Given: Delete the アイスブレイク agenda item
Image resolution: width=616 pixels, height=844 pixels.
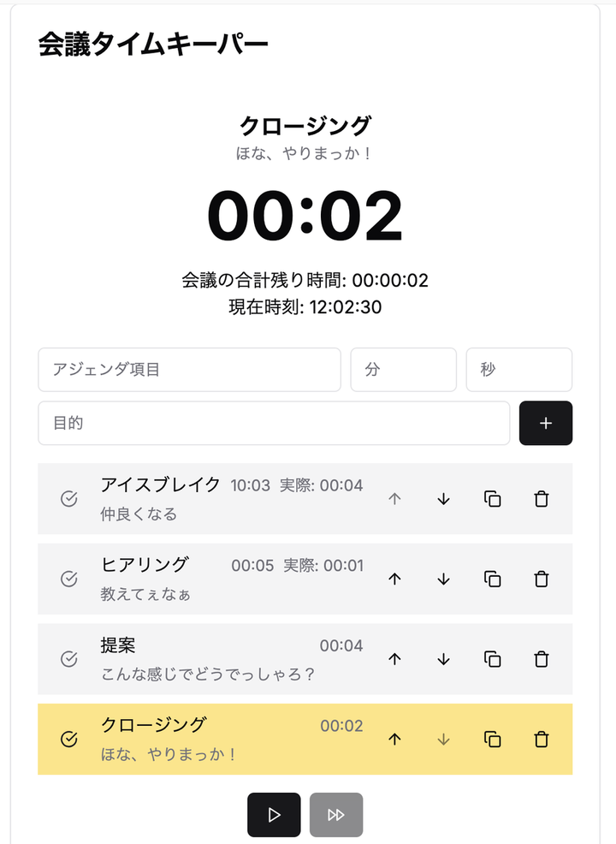Looking at the screenshot, I should point(541,499).
